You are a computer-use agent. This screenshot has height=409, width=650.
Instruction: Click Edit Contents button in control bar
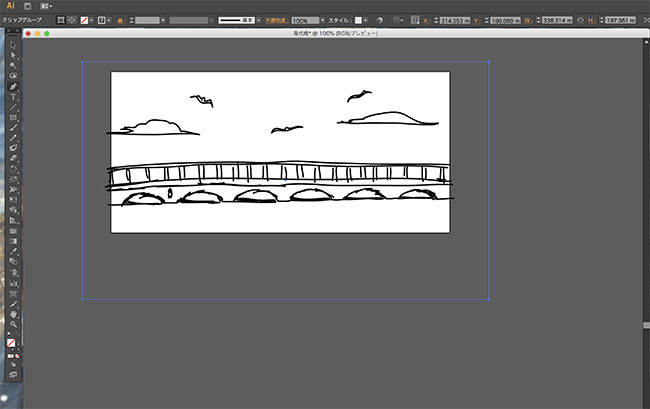[72, 20]
